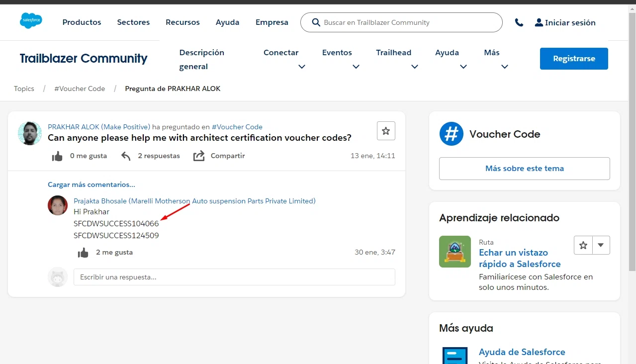Click the Escribir una respuesta input

[x=234, y=277]
